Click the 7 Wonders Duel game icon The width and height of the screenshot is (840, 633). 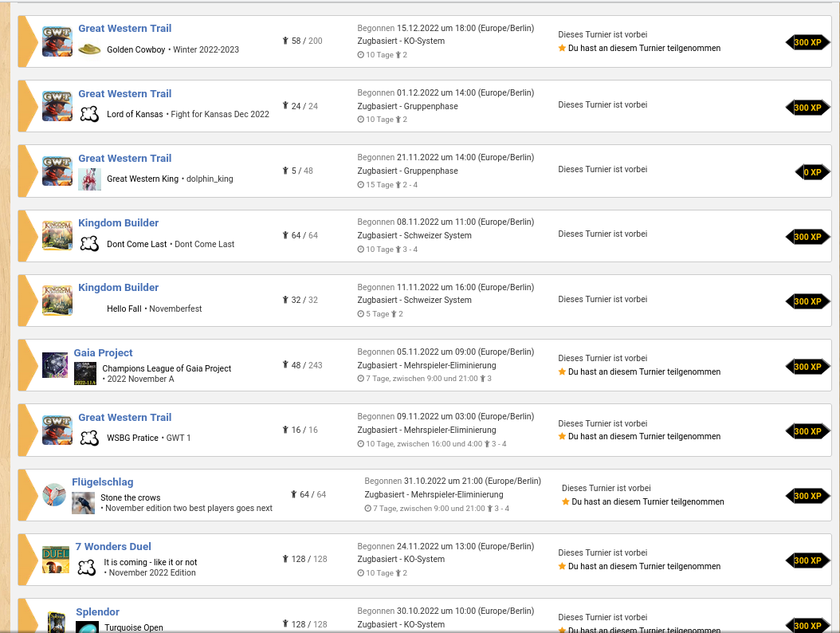click(x=56, y=560)
